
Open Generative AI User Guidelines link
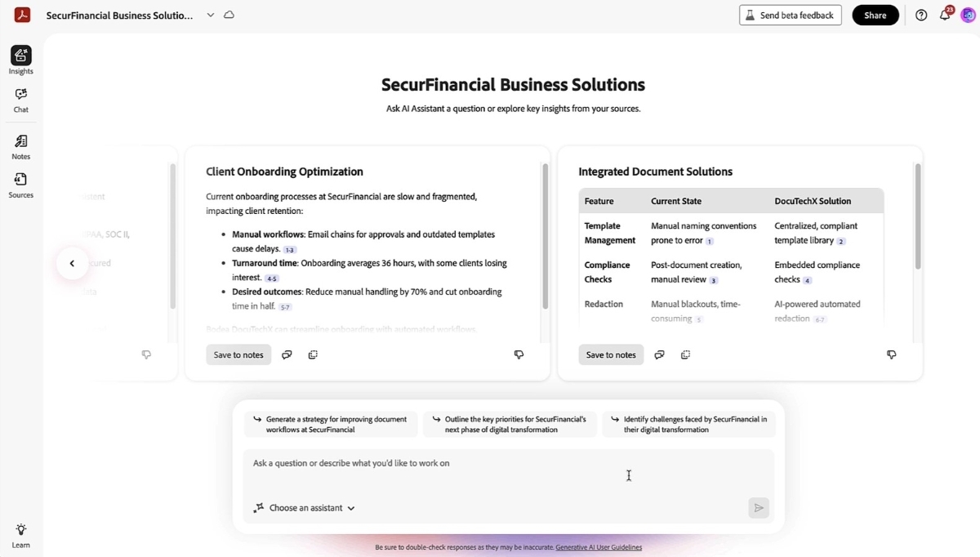(x=599, y=547)
